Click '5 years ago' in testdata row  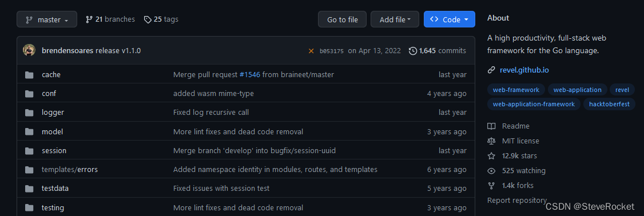point(447,189)
